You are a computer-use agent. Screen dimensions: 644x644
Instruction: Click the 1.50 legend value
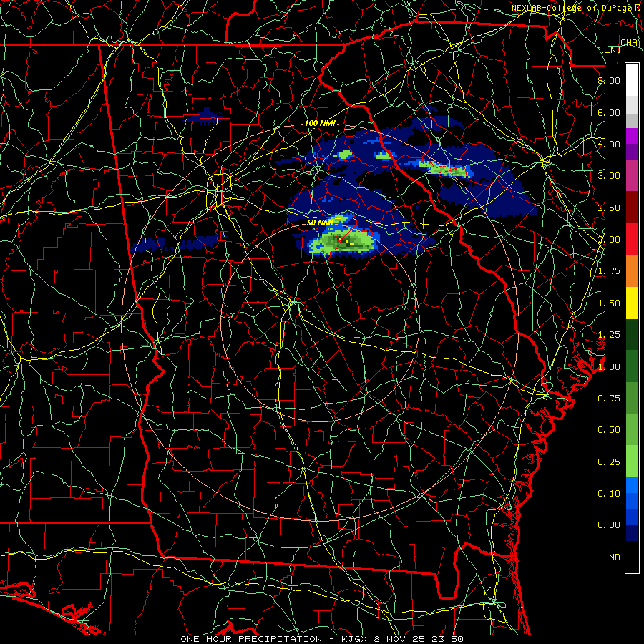click(x=609, y=303)
